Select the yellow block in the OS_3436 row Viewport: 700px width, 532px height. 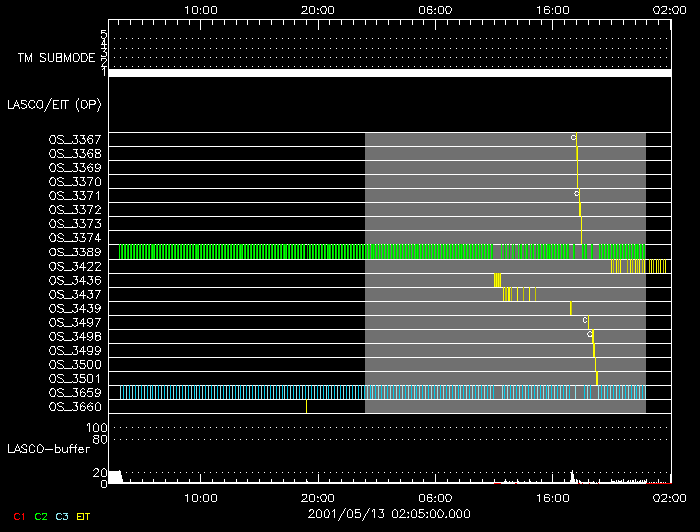point(497,280)
